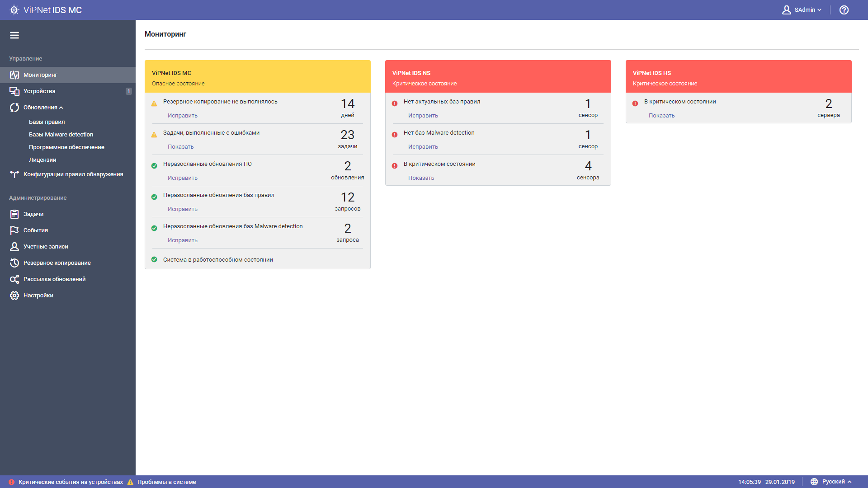Click Показать in ViPNet IDS HS card

coord(661,116)
